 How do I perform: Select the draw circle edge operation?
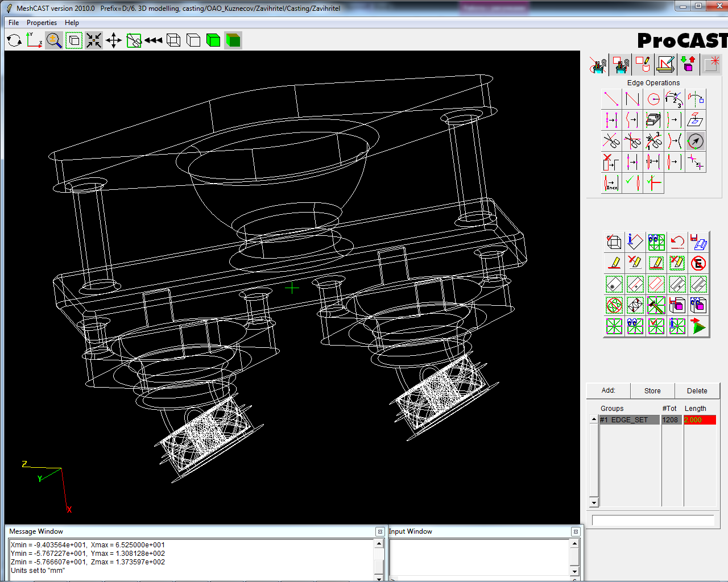pos(653,99)
